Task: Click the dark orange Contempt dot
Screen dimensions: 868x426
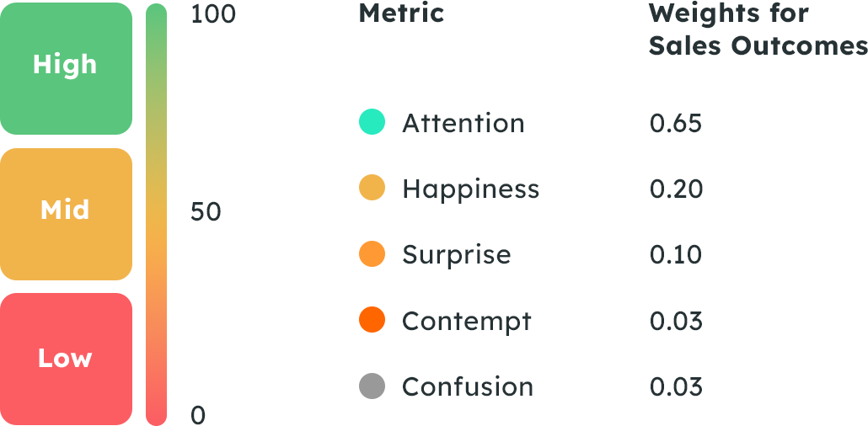Action: pyautogui.click(x=372, y=320)
